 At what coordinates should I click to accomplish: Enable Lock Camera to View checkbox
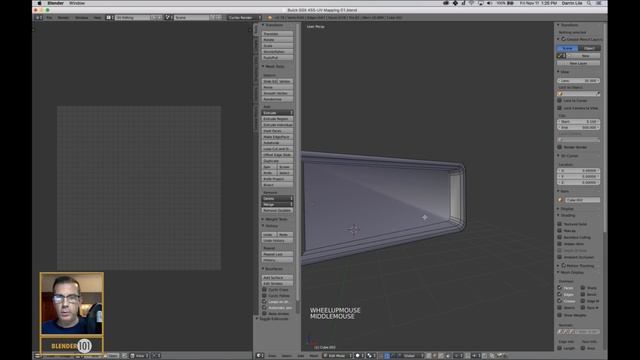pos(560,108)
